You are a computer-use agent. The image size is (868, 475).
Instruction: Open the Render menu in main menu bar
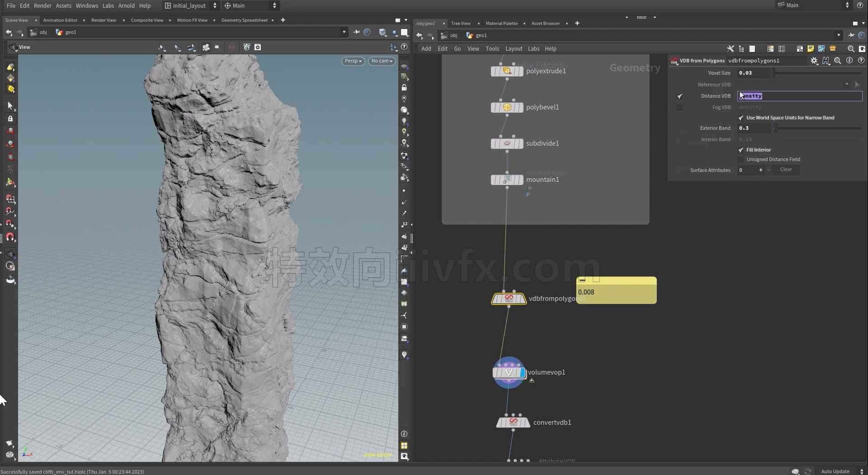pyautogui.click(x=42, y=5)
